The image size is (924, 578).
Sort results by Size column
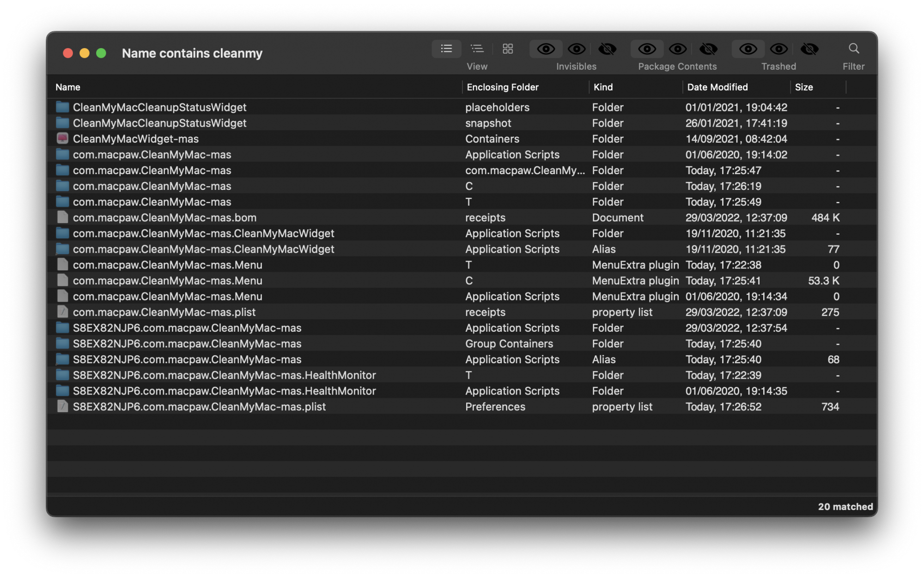(803, 87)
